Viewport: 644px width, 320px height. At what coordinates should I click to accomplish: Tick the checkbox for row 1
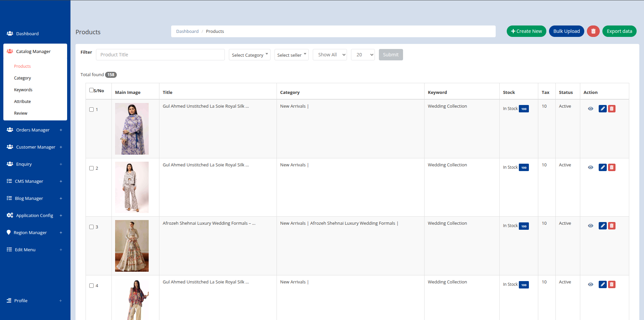point(91,110)
